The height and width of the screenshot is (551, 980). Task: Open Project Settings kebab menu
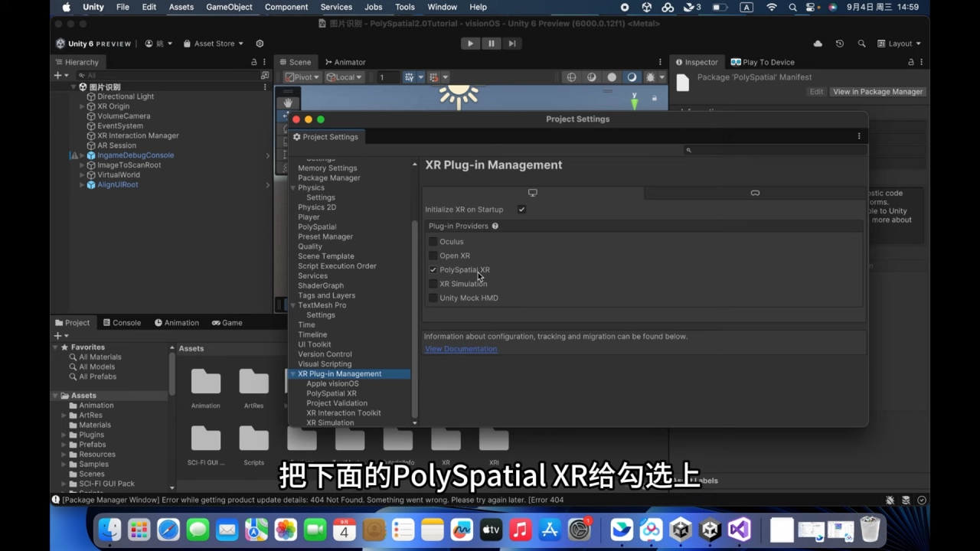859,136
